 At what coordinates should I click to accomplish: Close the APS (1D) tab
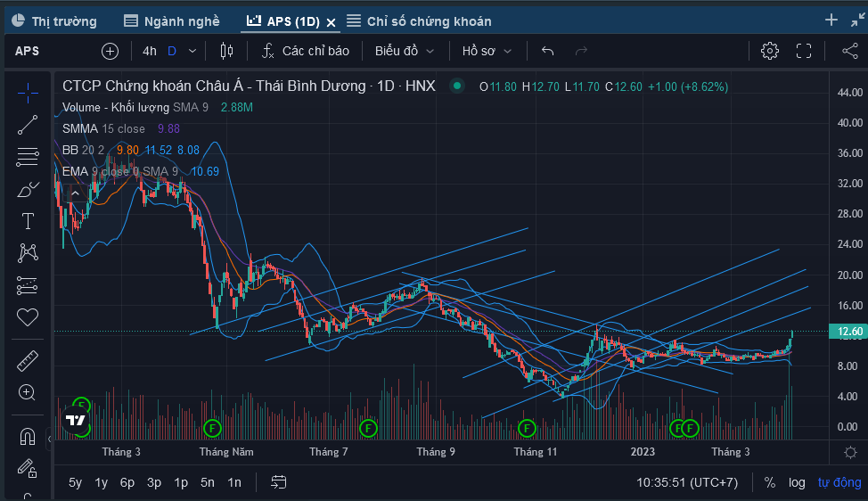click(x=331, y=22)
